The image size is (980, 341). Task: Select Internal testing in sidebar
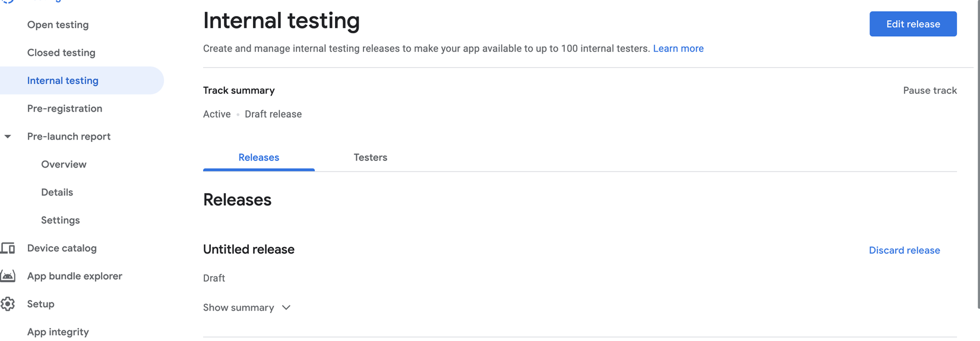pos(63,81)
